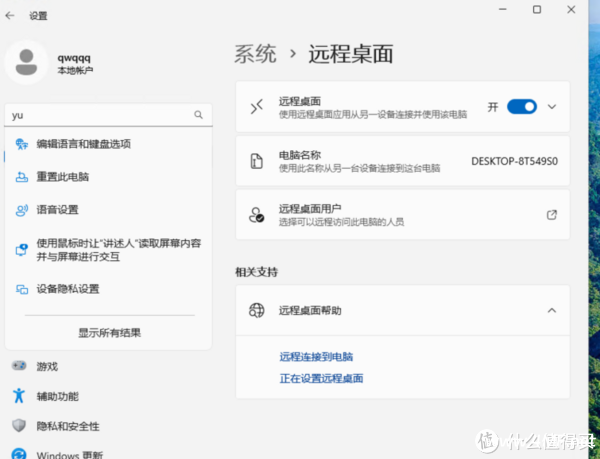
Task: Click the 语音设置 icon in search results
Action: (x=22, y=210)
